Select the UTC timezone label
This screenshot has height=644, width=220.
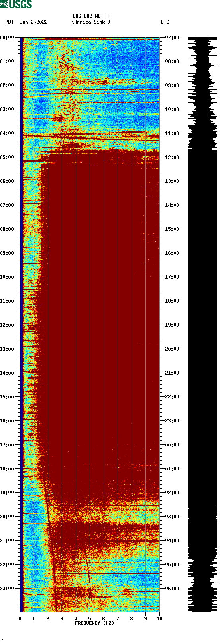point(165,22)
